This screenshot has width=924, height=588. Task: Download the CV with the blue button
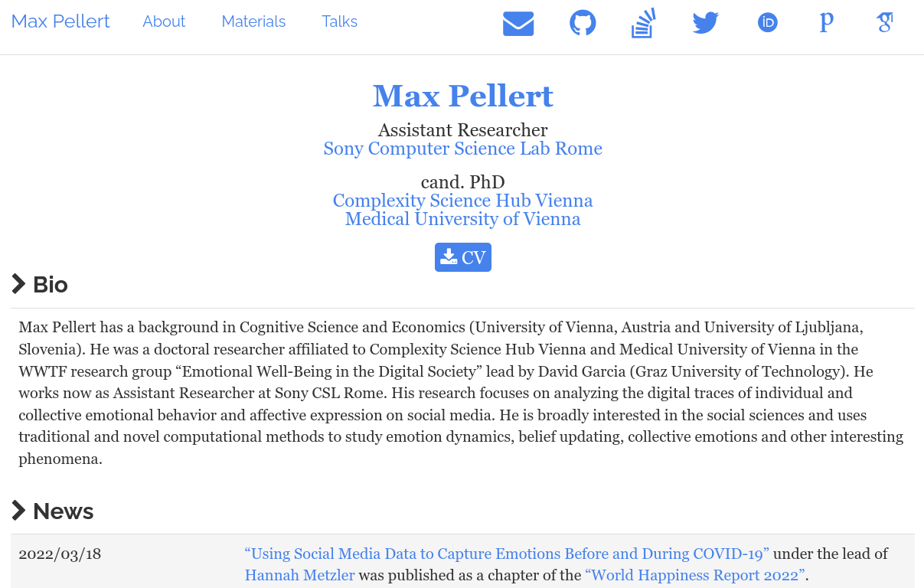pyautogui.click(x=463, y=257)
